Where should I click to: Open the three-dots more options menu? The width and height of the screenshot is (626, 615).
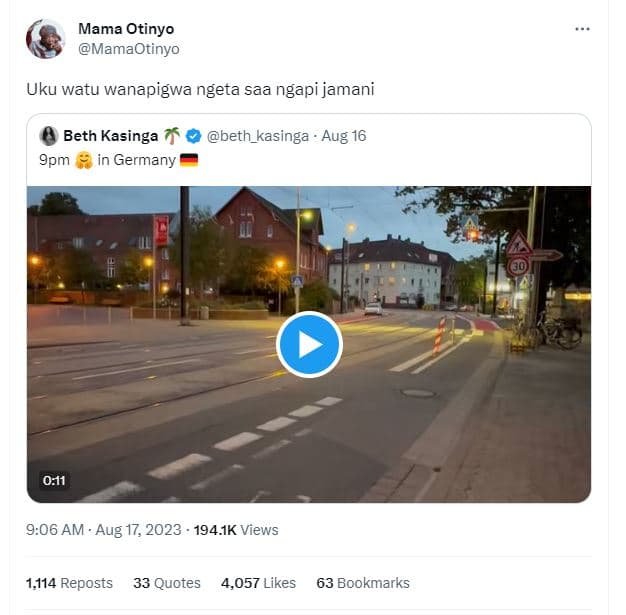(582, 29)
